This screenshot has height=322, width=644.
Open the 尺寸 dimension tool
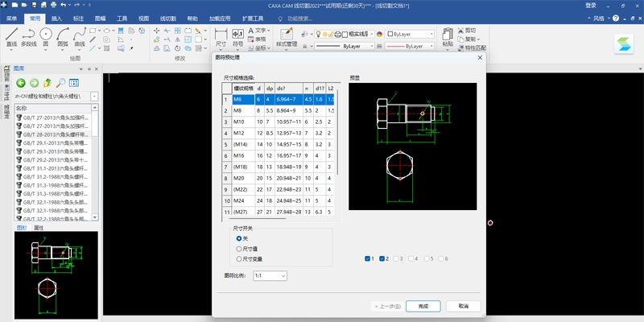(x=221, y=37)
